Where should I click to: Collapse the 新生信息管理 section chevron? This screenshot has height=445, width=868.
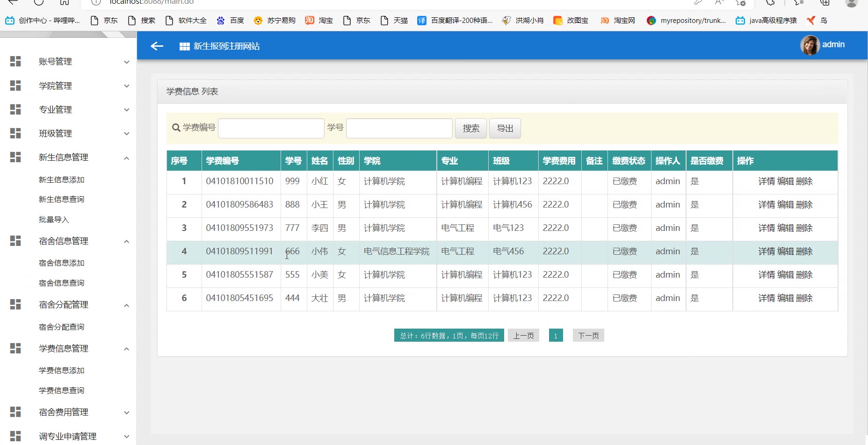tap(126, 158)
